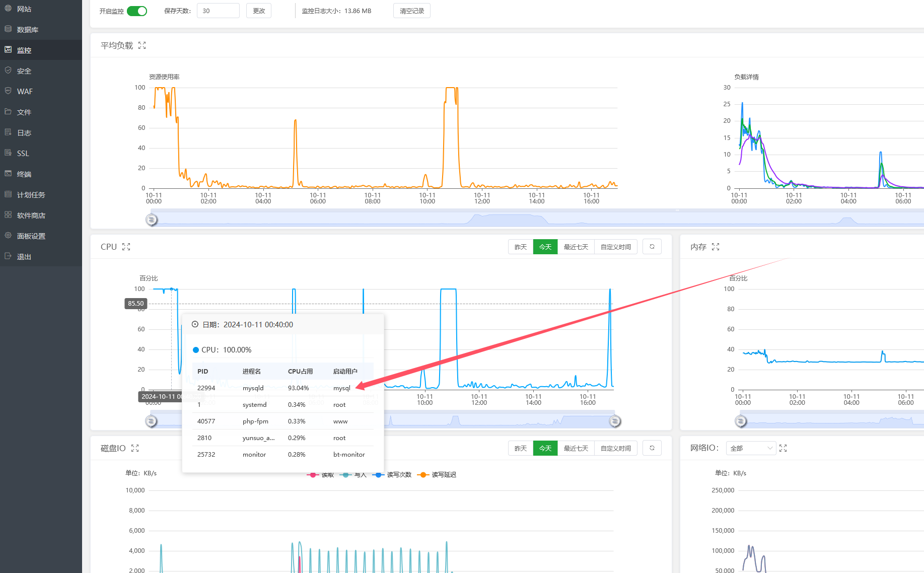The height and width of the screenshot is (573, 924).
Task: Click 平均负载 zoom slider left handle
Action: click(x=152, y=220)
